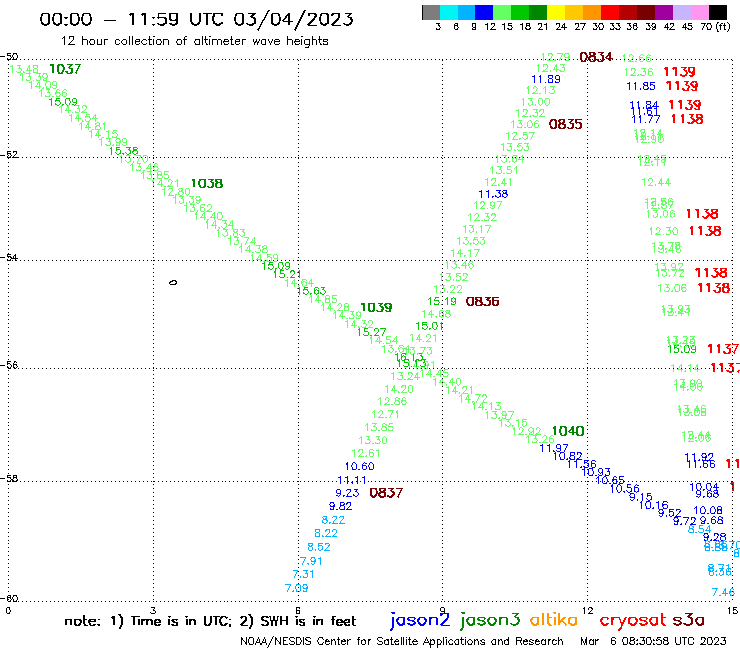Click the pink 70 ft legend swatch
The width and height of the screenshot is (740, 650).
click(699, 12)
